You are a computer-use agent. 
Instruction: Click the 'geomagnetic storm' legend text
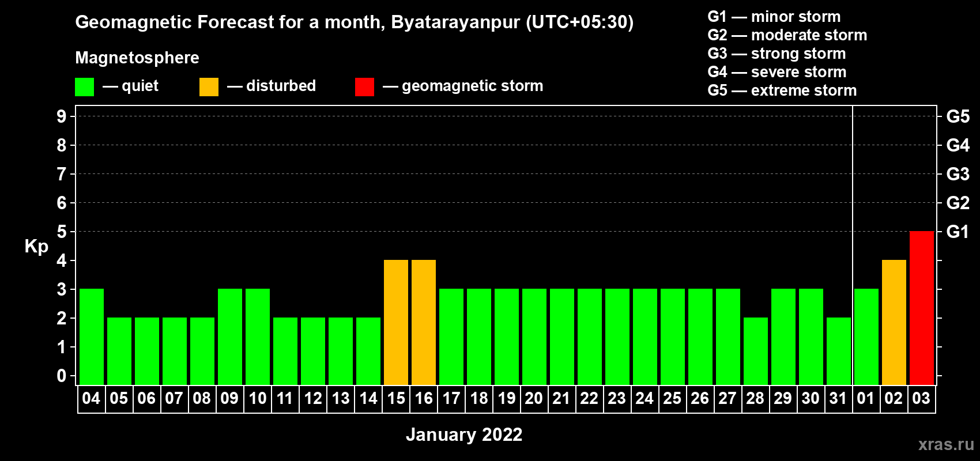[x=473, y=86]
